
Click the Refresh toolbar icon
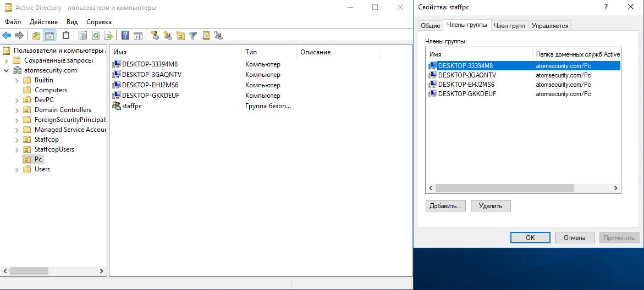click(x=96, y=36)
